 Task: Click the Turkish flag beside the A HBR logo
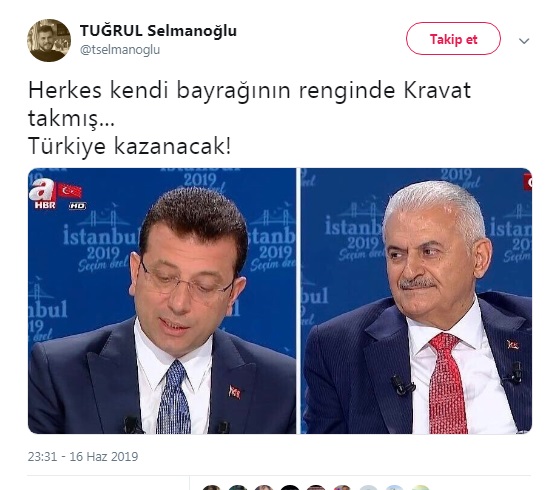[70, 191]
